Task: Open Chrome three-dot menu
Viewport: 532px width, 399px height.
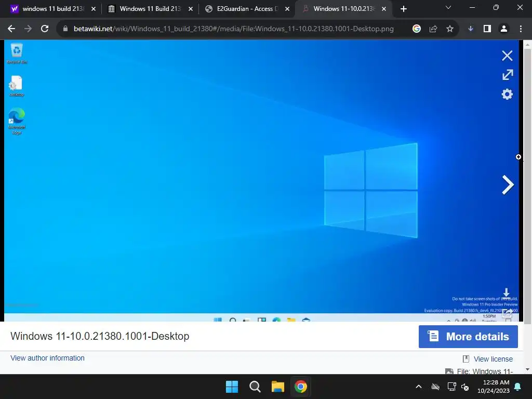Action: point(521,29)
